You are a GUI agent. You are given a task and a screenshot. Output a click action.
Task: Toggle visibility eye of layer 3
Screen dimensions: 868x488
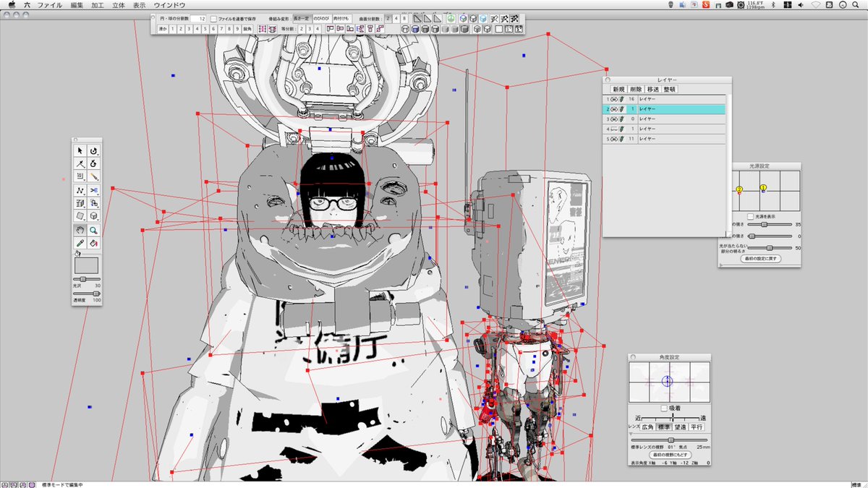coord(614,119)
